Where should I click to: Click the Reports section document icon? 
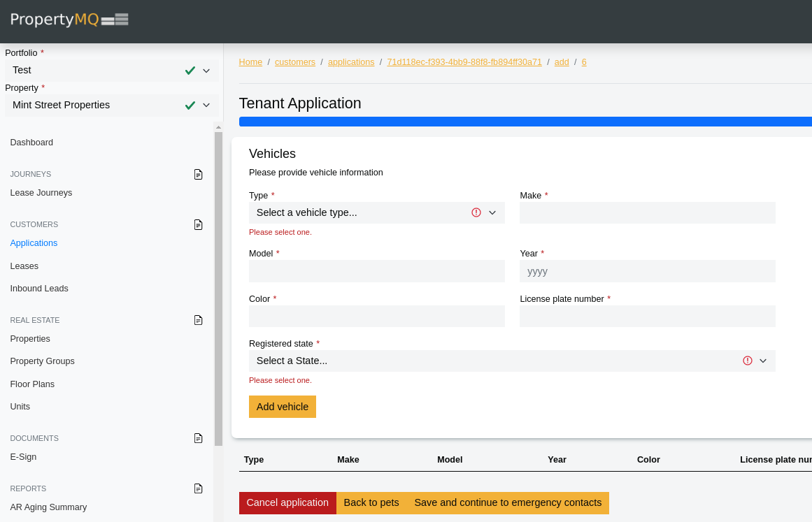click(198, 488)
